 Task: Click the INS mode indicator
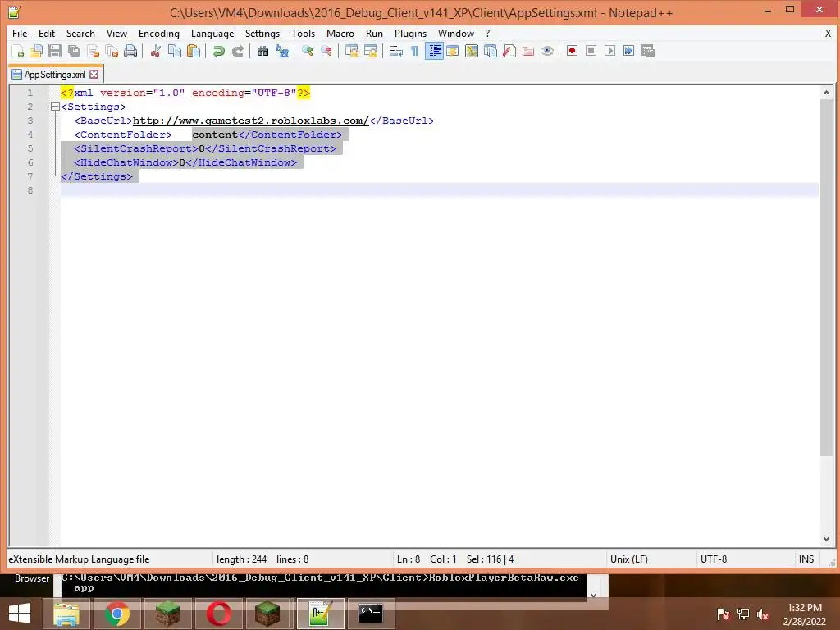pos(806,559)
